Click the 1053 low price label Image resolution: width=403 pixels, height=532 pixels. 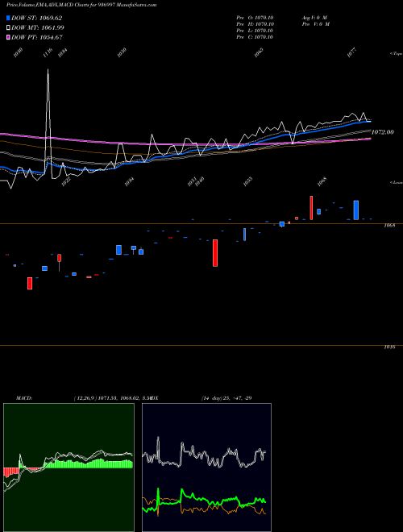(248, 181)
